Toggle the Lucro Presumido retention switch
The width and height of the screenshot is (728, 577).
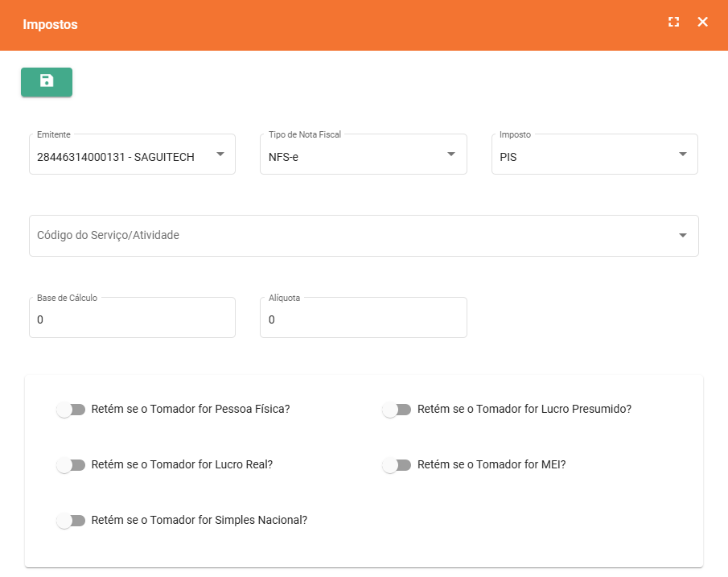tap(397, 410)
